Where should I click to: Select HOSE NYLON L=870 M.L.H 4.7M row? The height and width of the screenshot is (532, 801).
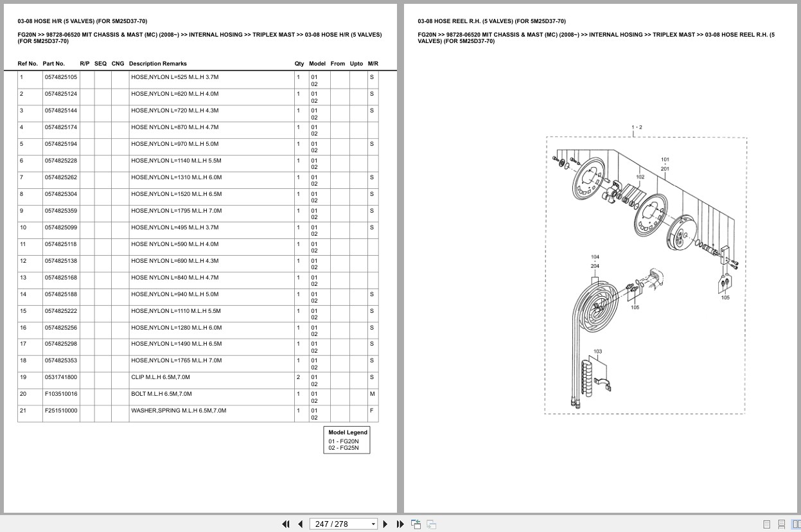point(198,130)
